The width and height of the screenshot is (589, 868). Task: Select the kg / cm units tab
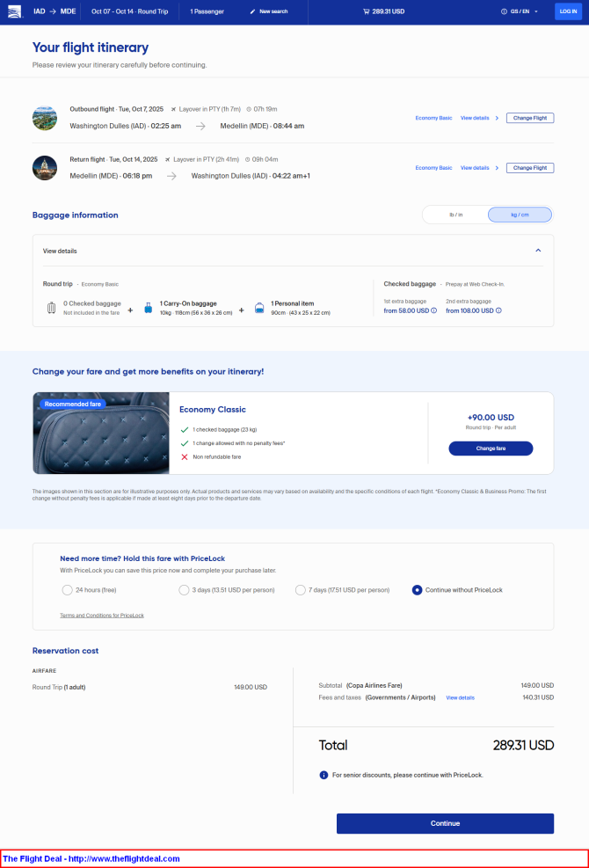(520, 215)
